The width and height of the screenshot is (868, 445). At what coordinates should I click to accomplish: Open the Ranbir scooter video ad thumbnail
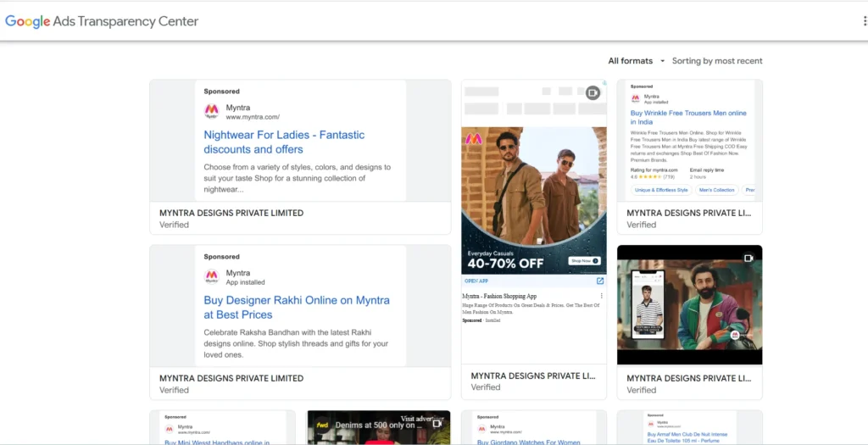tap(689, 304)
